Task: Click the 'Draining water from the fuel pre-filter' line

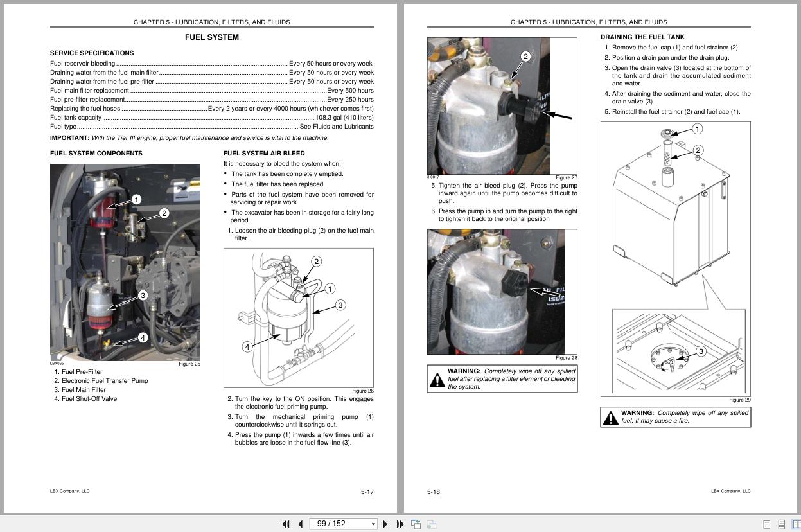Action: pyautogui.click(x=212, y=82)
